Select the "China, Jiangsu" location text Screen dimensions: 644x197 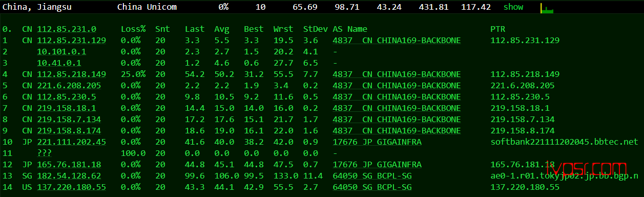point(37,7)
